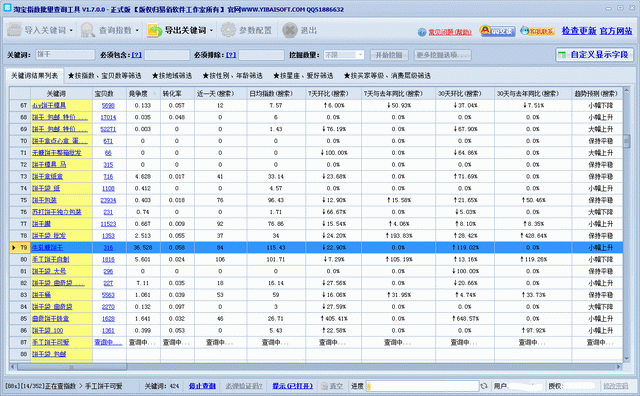Screen dimensions: 640x396
Task: Click the 退出 exit icon
Action: pos(289,30)
